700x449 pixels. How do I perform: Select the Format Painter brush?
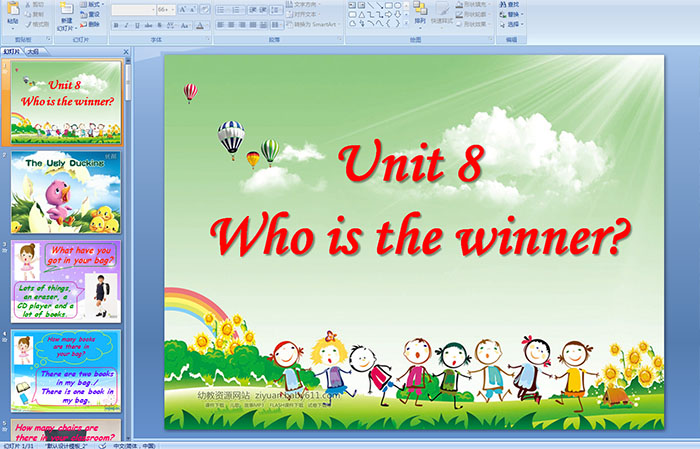pyautogui.click(x=28, y=24)
